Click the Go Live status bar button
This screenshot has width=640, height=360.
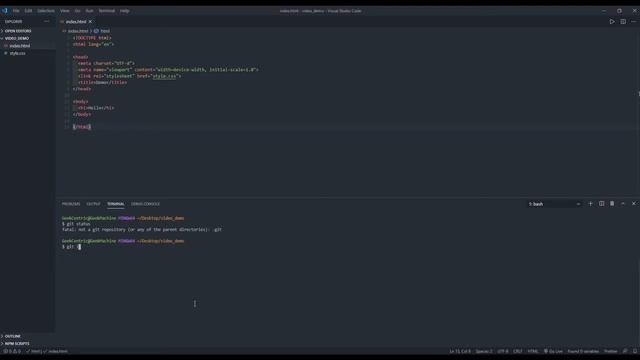tap(553, 351)
